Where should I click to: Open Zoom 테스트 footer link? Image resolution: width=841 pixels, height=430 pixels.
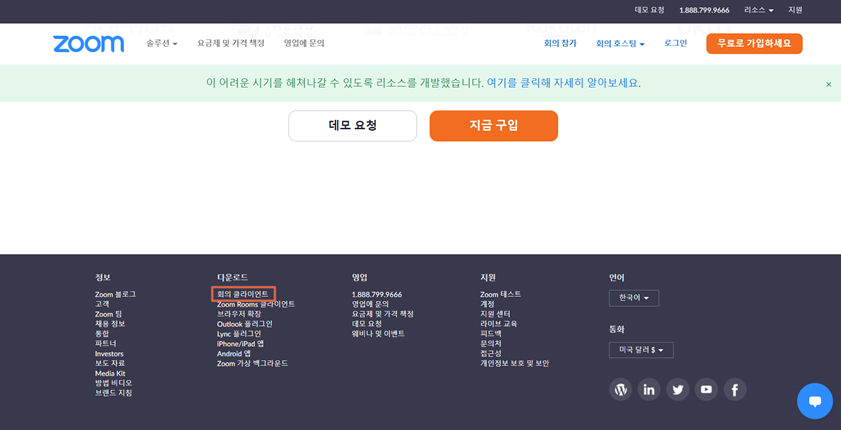[x=500, y=294]
